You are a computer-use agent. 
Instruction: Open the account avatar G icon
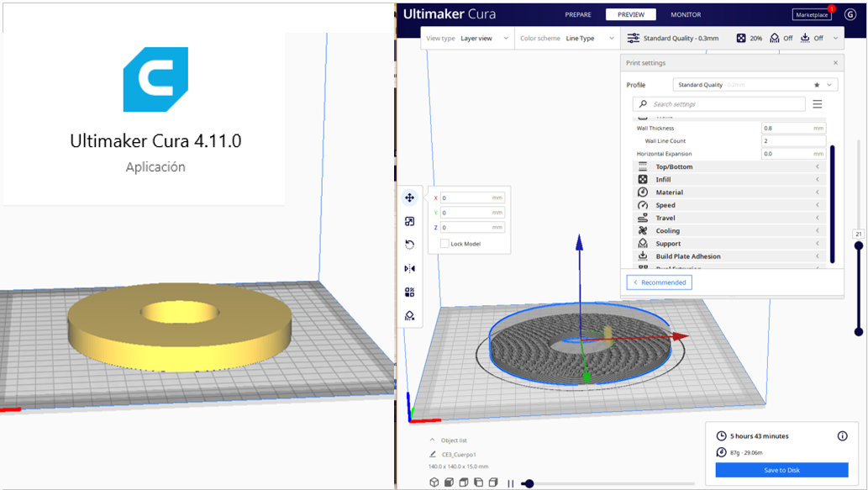(x=850, y=14)
